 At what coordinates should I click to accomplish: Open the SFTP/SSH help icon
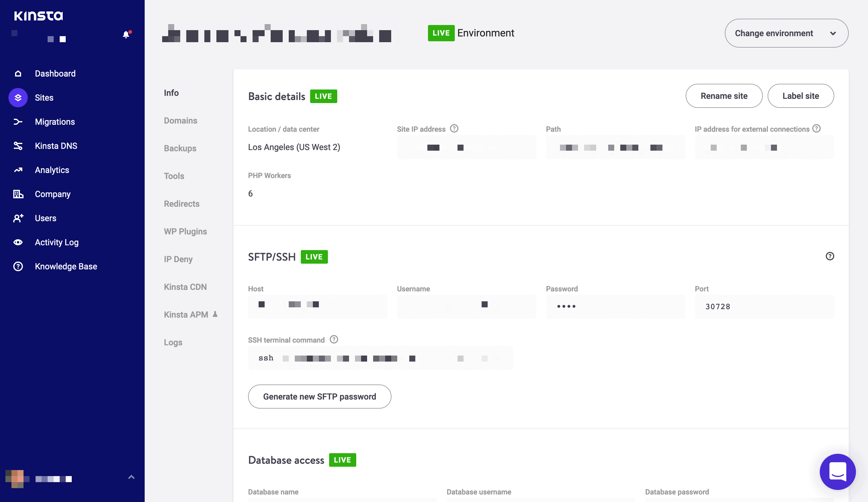click(x=830, y=256)
